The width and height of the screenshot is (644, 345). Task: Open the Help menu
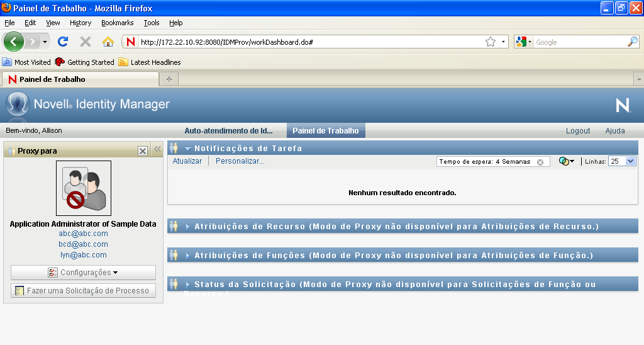176,23
